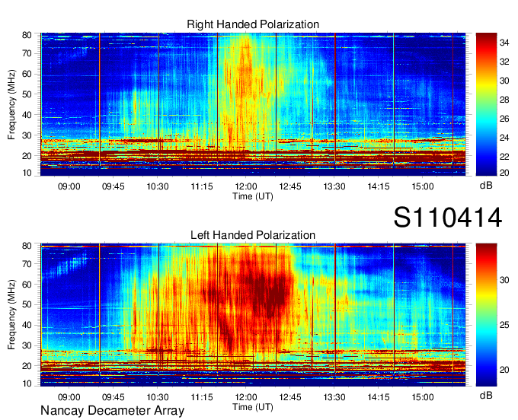Click the 22 dB label on the top colorbar

coord(504,157)
